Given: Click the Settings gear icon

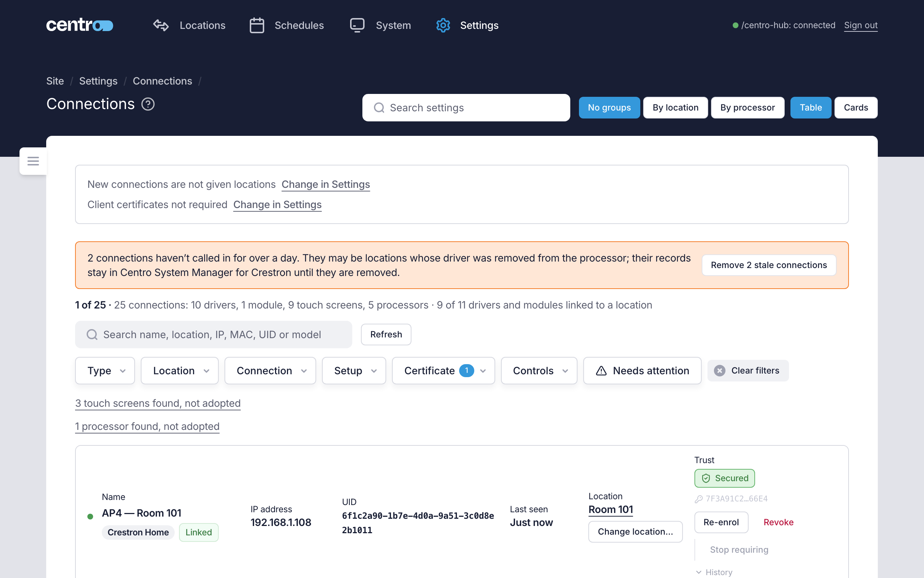Looking at the screenshot, I should [x=443, y=25].
